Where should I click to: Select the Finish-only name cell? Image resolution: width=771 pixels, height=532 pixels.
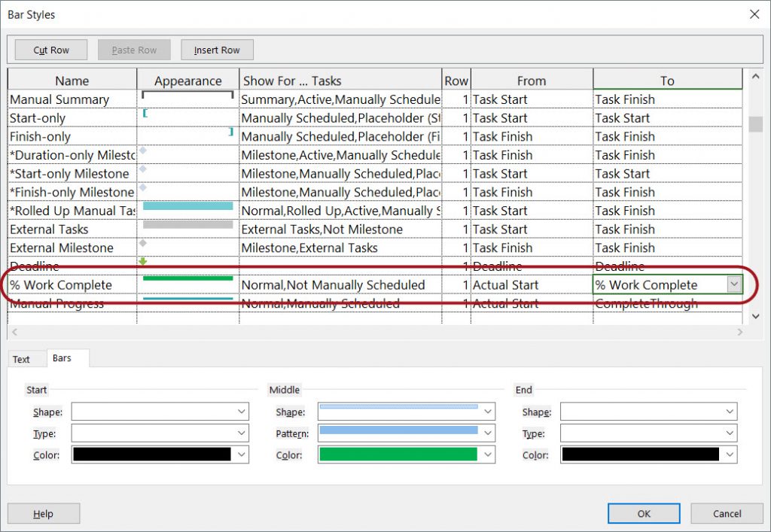click(x=72, y=136)
